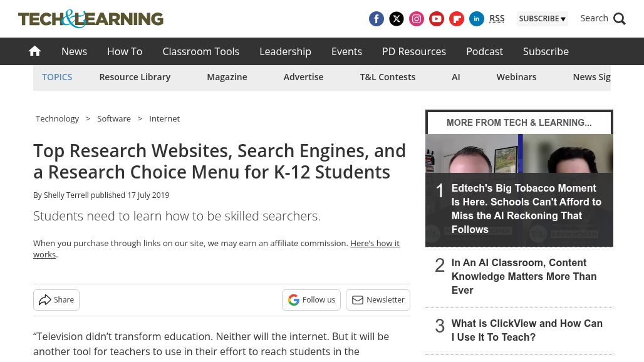
Task: Open the Podcast menu item
Action: (485, 51)
